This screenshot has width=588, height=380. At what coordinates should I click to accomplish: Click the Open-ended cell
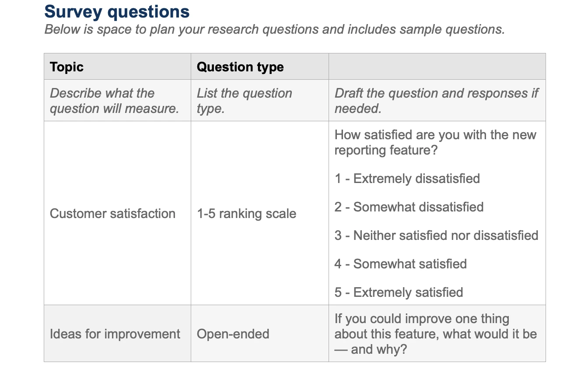click(x=259, y=334)
